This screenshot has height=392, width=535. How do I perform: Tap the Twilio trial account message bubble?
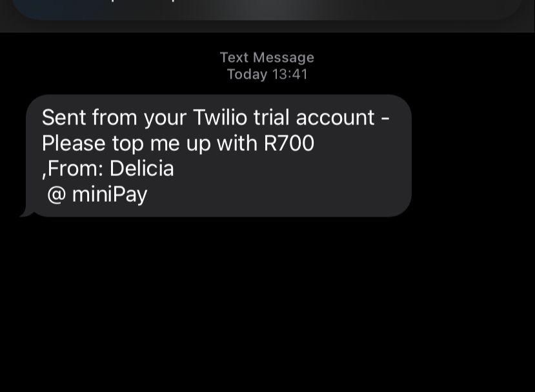click(219, 155)
